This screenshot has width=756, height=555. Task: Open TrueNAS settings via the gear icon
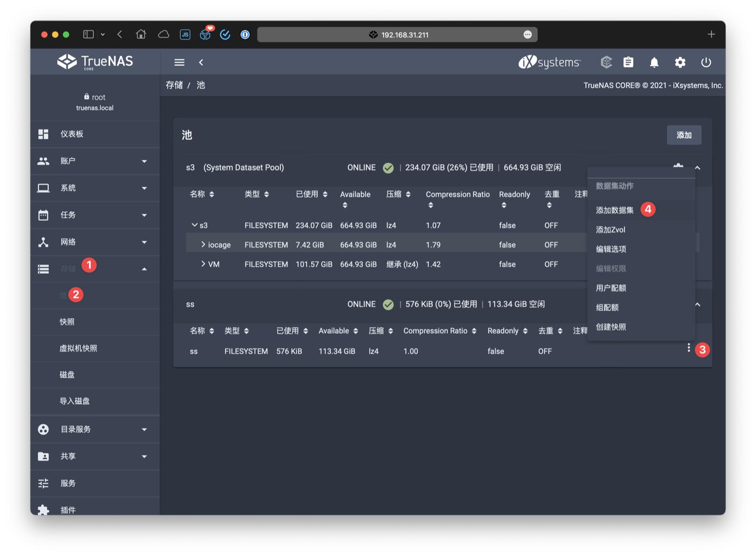(x=680, y=62)
